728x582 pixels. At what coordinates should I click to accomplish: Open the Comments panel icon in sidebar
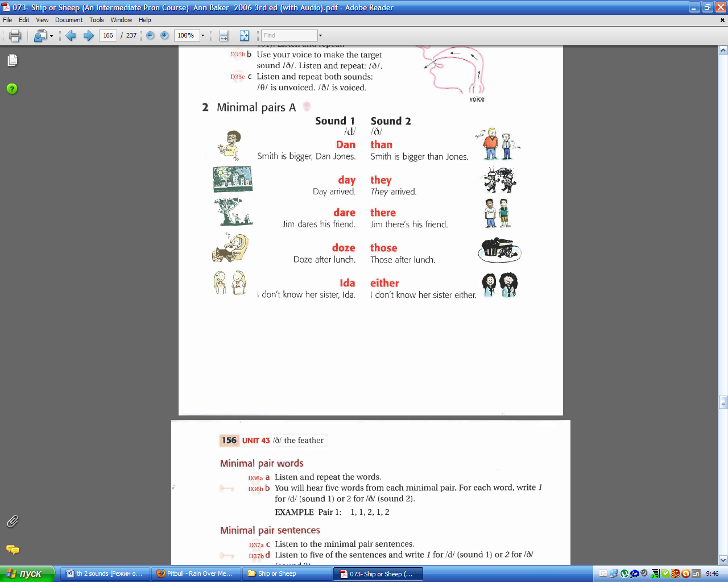pos(13,550)
